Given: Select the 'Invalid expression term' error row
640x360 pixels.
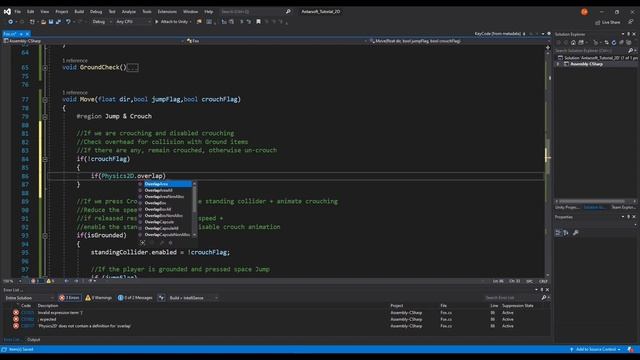Looking at the screenshot, I should coord(278,313).
